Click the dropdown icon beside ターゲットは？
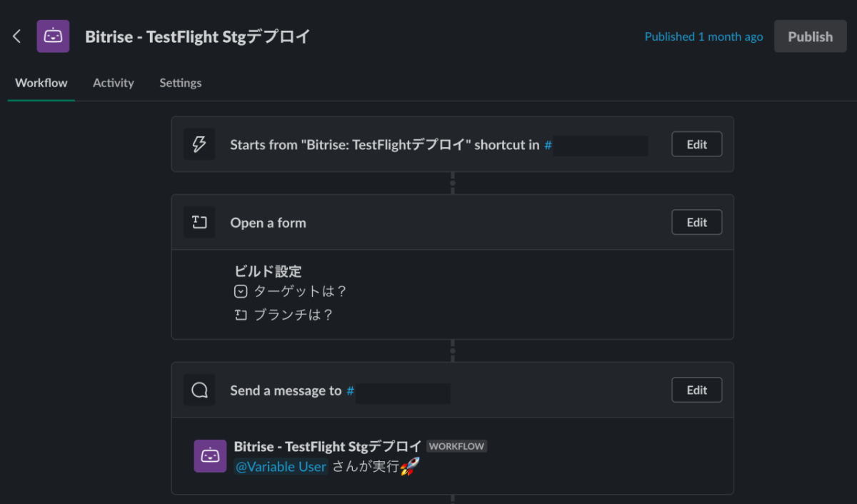The image size is (857, 504). pos(241,291)
